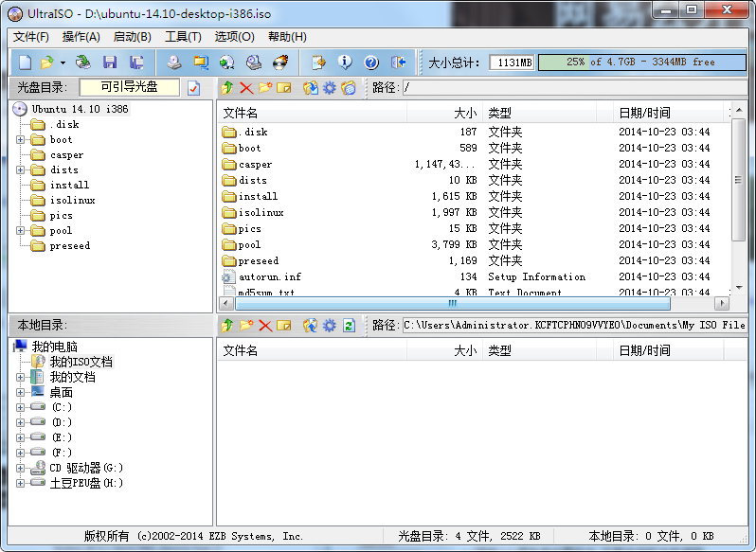
Task: Open the 文件(F) menu
Action: pos(31,37)
